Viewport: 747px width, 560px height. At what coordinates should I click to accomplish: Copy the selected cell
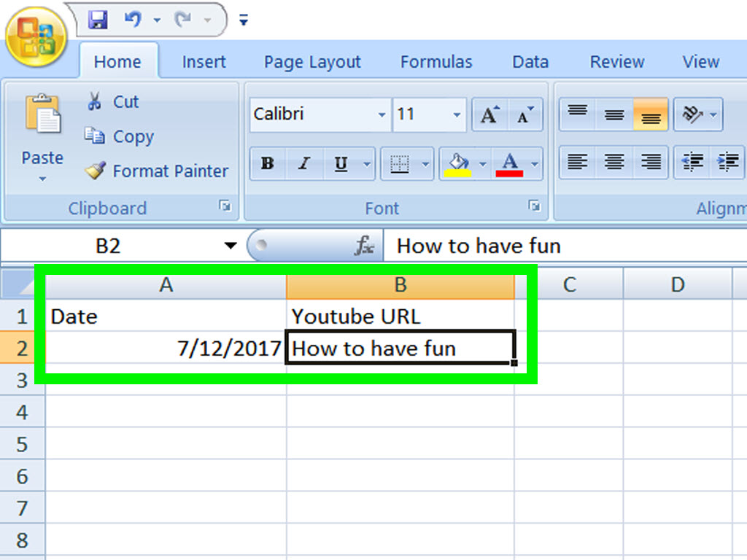(119, 136)
